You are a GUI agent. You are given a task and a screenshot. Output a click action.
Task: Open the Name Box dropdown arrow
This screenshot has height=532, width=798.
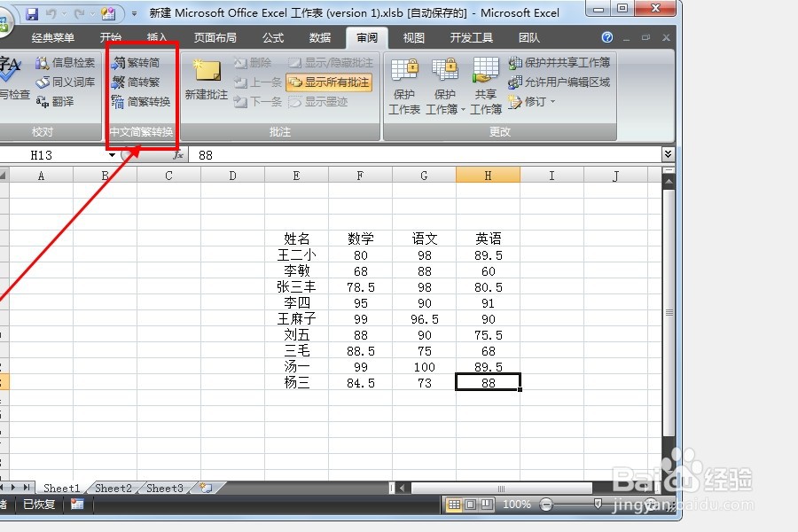click(112, 155)
